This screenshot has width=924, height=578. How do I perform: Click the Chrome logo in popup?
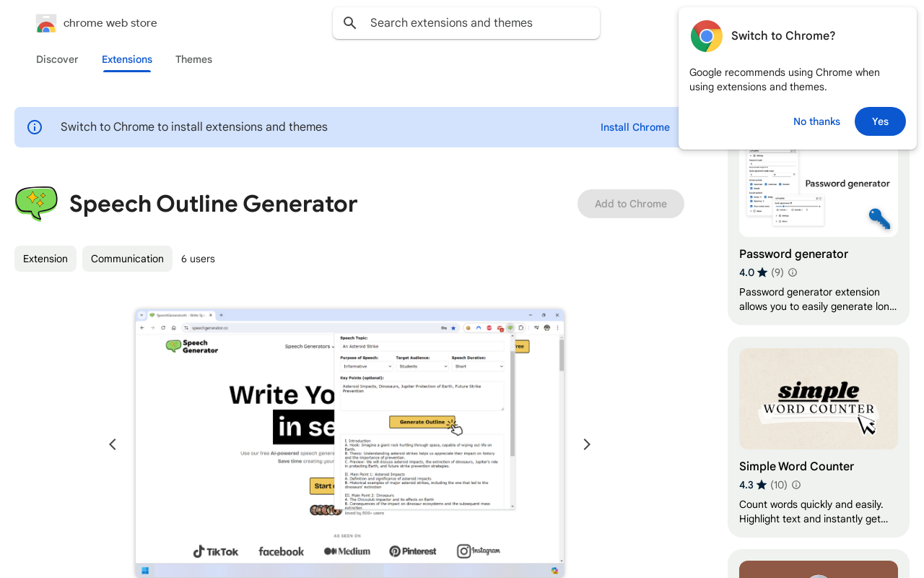[x=706, y=36]
